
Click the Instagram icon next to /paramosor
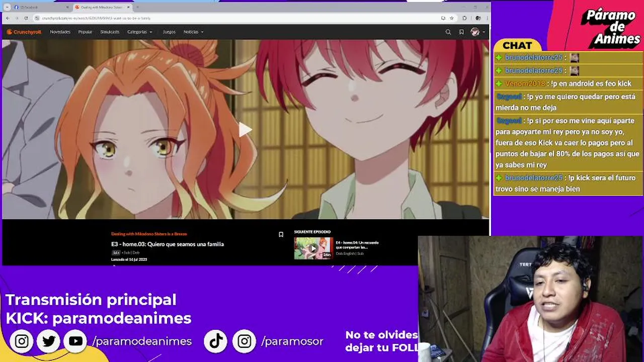245,341
